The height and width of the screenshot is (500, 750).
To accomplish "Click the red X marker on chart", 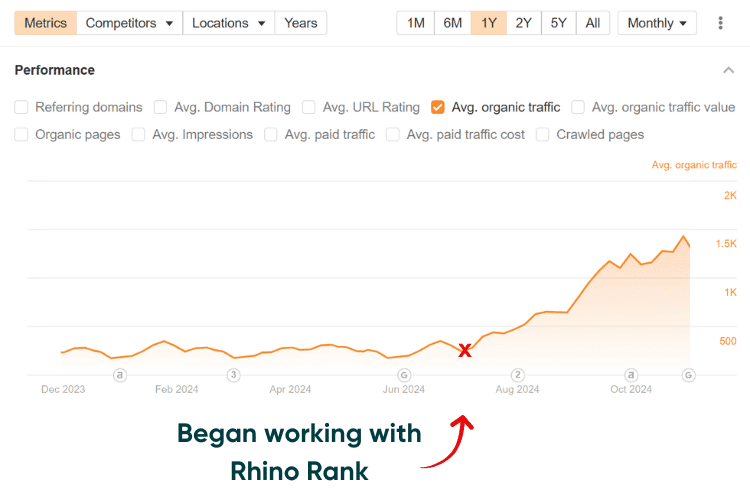I will point(465,350).
